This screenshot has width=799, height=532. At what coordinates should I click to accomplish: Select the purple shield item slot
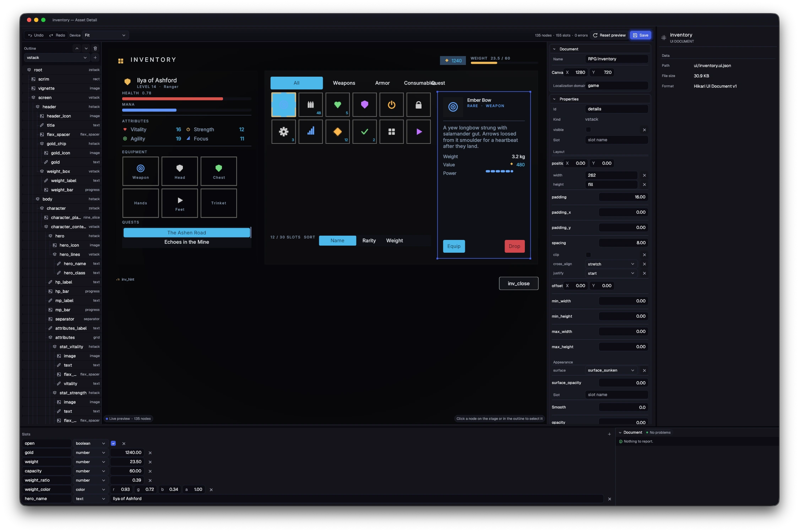click(365, 105)
